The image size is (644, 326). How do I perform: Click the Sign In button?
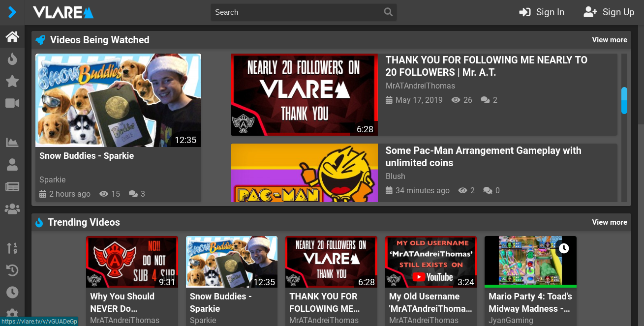pos(542,12)
